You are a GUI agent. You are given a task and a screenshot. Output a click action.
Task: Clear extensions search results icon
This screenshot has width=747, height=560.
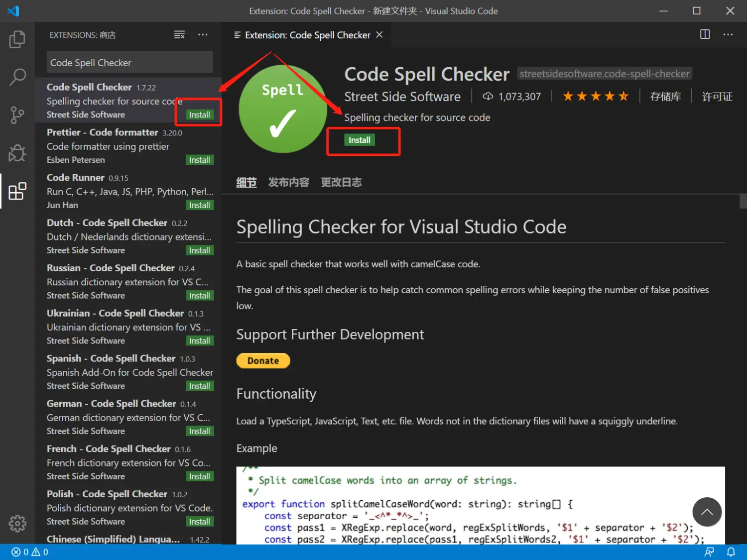click(x=179, y=34)
